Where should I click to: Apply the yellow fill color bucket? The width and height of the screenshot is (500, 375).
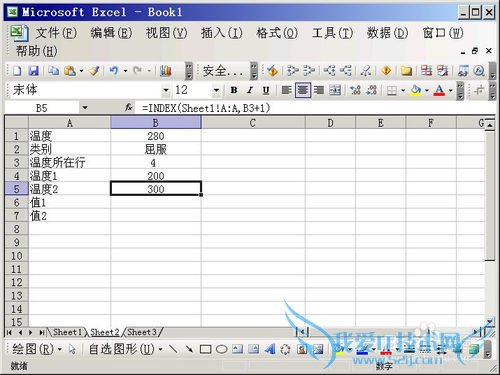416,90
